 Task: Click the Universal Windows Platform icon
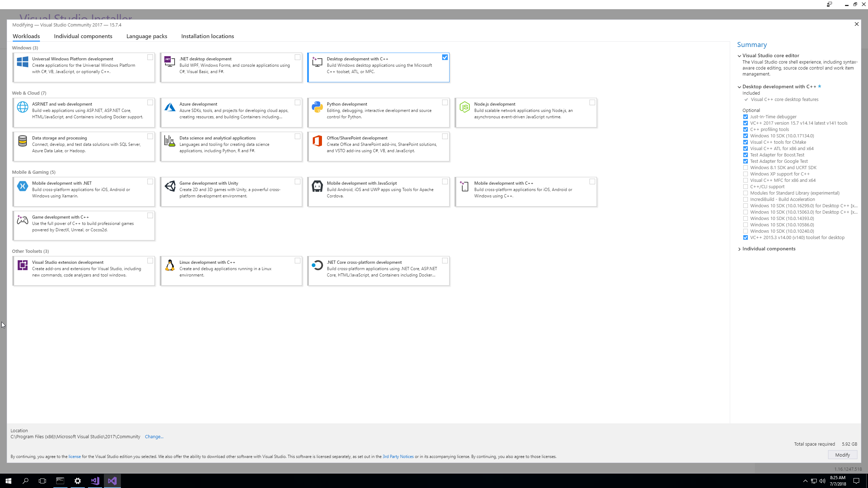pyautogui.click(x=22, y=62)
